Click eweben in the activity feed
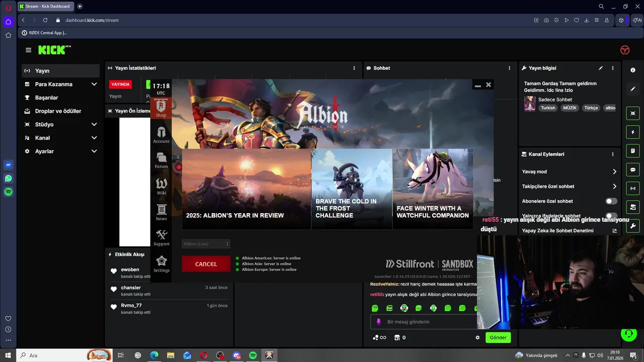This screenshot has width=644, height=362. (130, 269)
